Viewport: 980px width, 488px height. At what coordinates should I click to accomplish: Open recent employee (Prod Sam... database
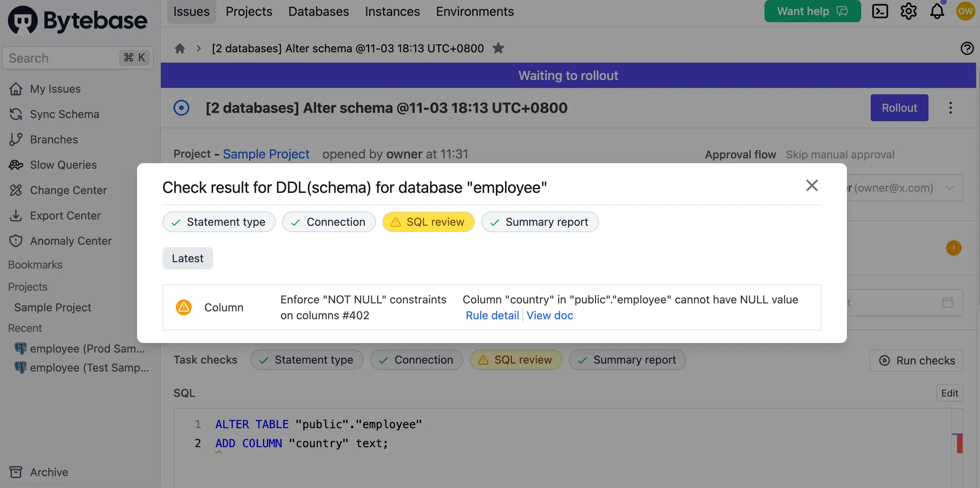79,349
